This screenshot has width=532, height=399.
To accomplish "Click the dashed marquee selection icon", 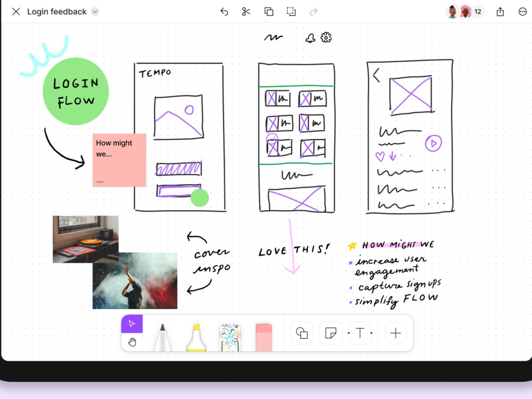I will tap(291, 12).
